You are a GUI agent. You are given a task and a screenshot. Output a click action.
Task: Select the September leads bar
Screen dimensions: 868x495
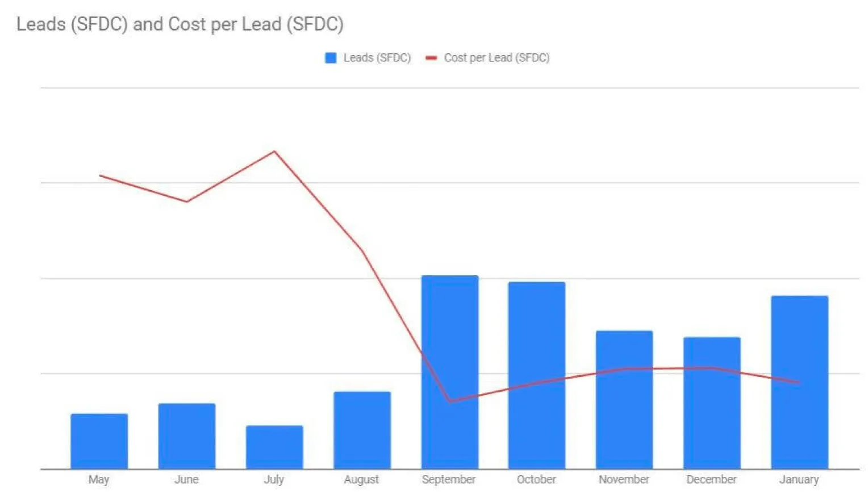(x=449, y=369)
